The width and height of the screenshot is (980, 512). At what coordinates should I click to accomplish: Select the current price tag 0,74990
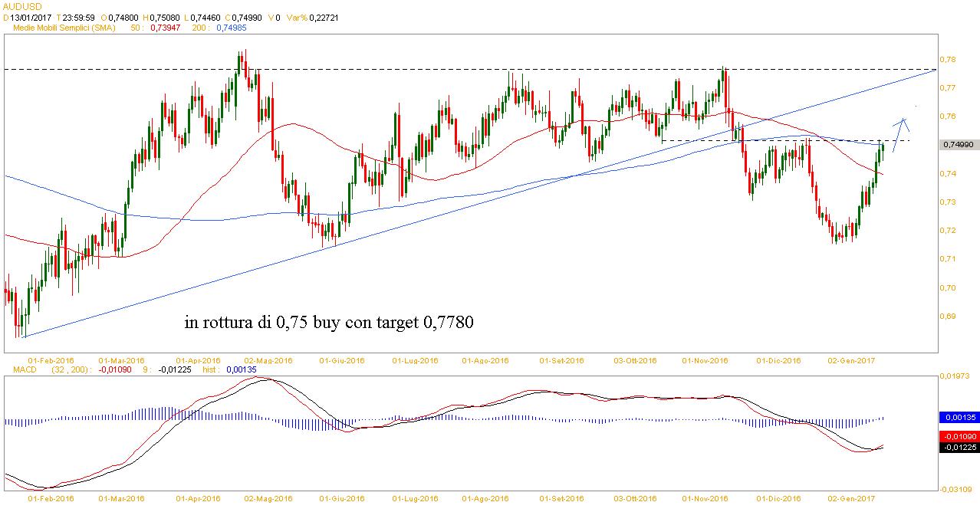pyautogui.click(x=959, y=144)
